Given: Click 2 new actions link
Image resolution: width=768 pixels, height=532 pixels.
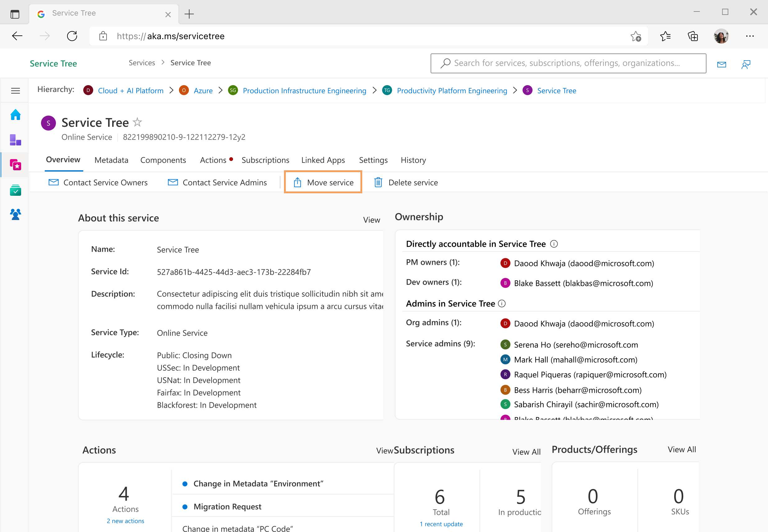Looking at the screenshot, I should point(125,521).
